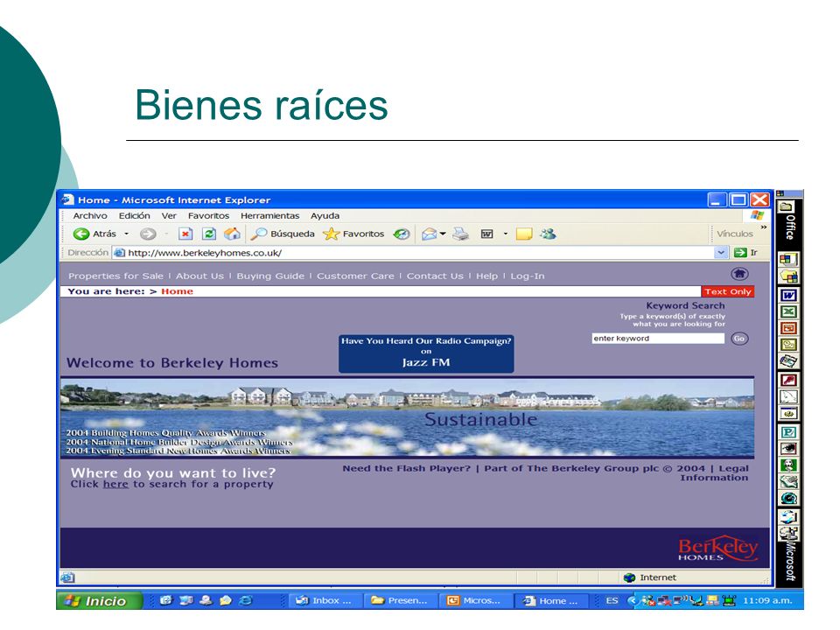Open the address bar URL dropdown
The height and width of the screenshot is (630, 840).
point(721,252)
